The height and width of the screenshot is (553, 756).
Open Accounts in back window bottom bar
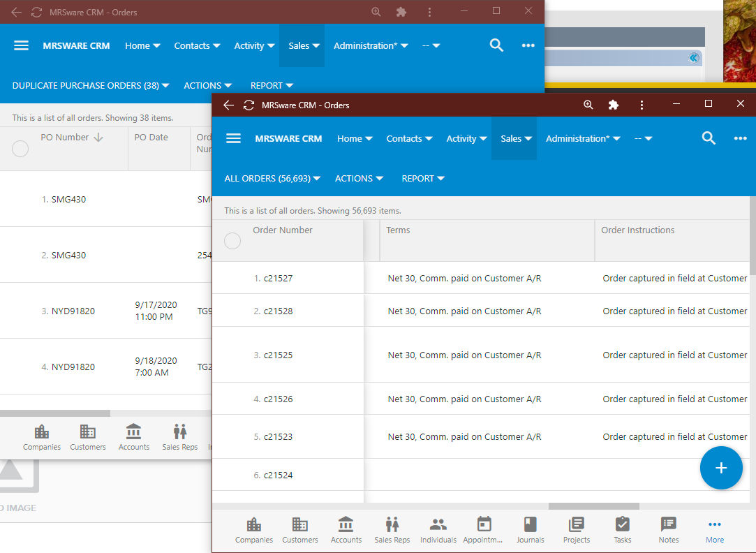133,437
